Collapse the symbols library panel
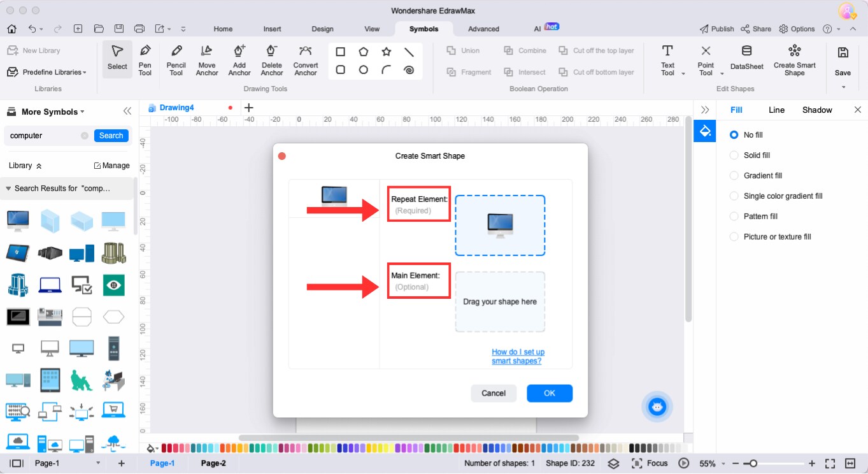Image resolution: width=868 pixels, height=474 pixels. (x=127, y=111)
